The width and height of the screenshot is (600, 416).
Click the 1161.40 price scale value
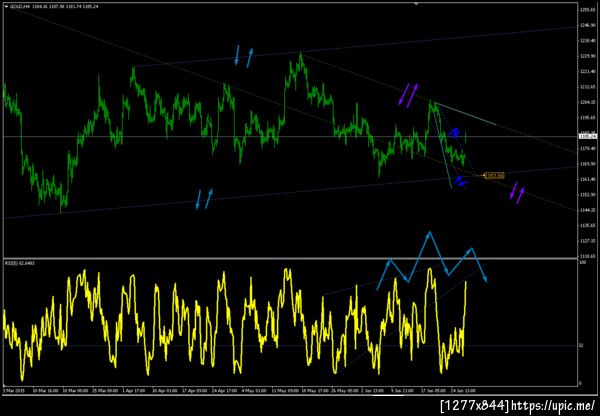[588, 179]
